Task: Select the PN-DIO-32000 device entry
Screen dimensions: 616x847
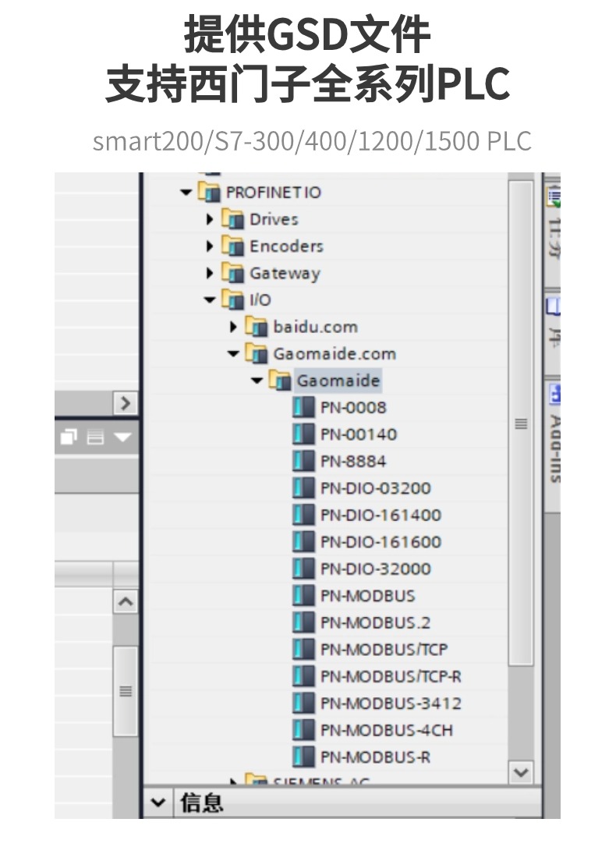Action: [376, 569]
